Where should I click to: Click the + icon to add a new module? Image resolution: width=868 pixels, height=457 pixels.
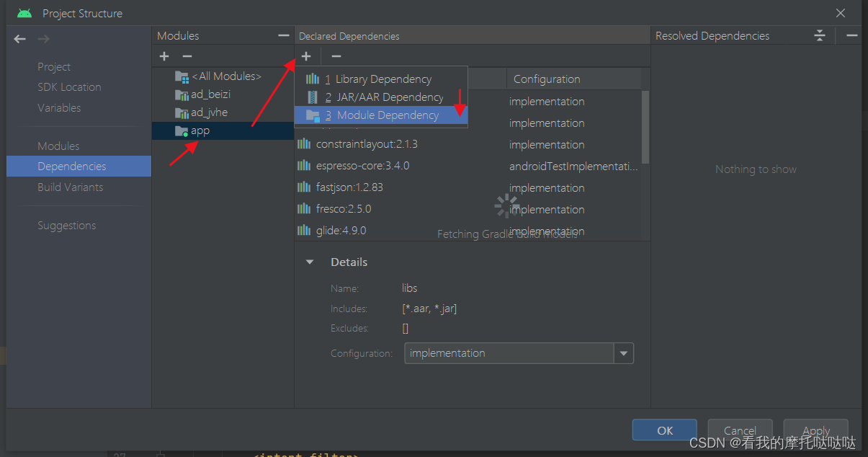coord(164,56)
